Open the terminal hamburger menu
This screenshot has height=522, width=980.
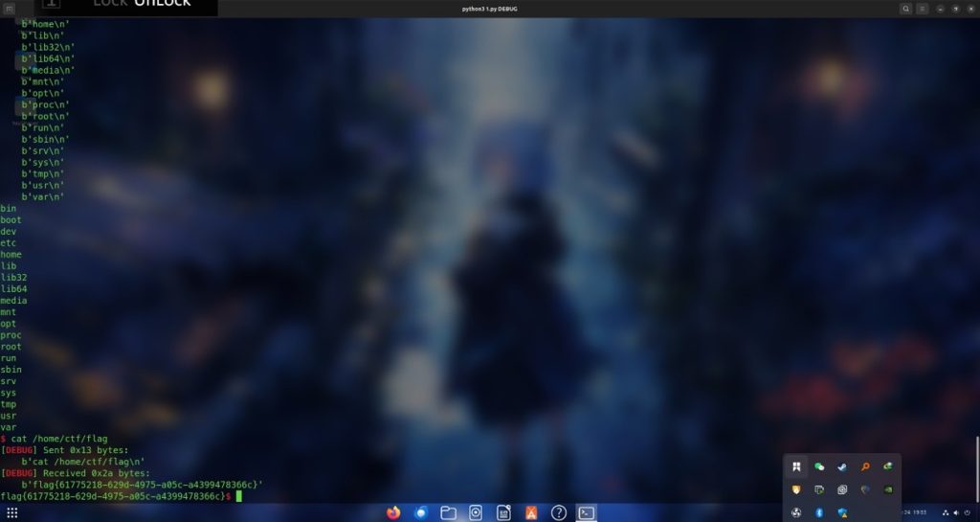tap(923, 9)
